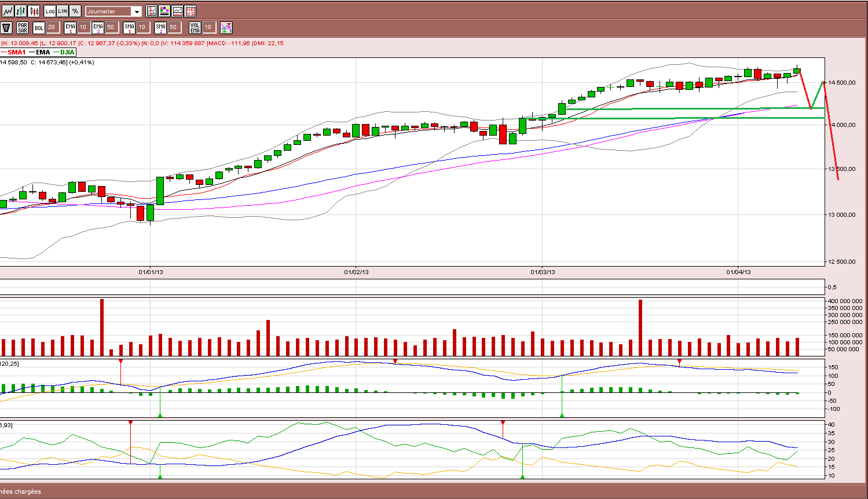Toggle linear scale (LIN)
This screenshot has height=499, width=868.
click(x=63, y=11)
